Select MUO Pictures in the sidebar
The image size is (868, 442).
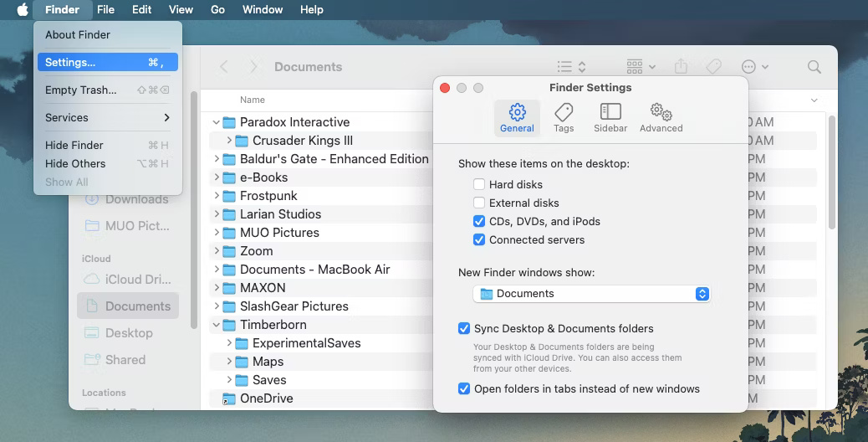[128, 225]
